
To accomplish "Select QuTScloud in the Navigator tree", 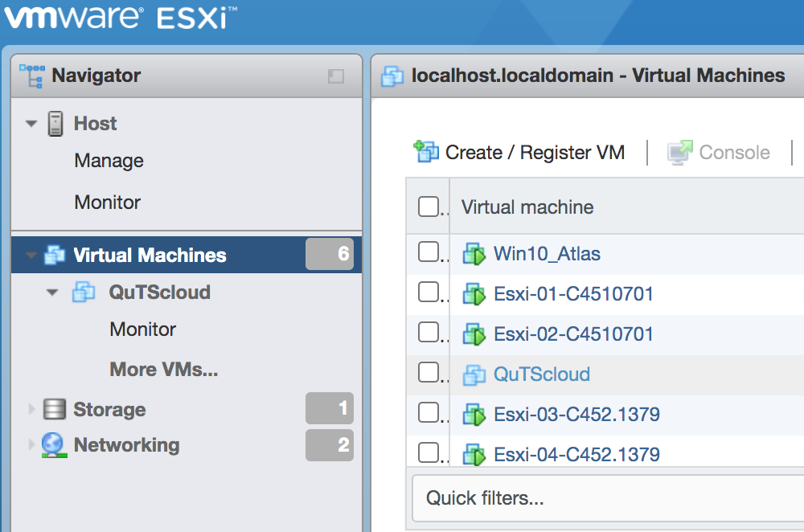I will (159, 293).
